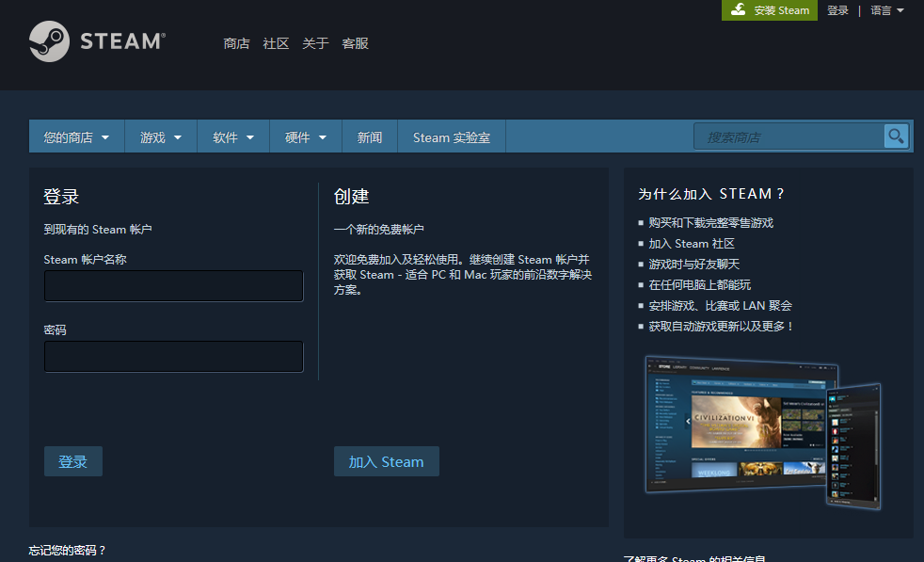This screenshot has width=924, height=562.
Task: Click the download icon in Install Steam button
Action: (739, 9)
